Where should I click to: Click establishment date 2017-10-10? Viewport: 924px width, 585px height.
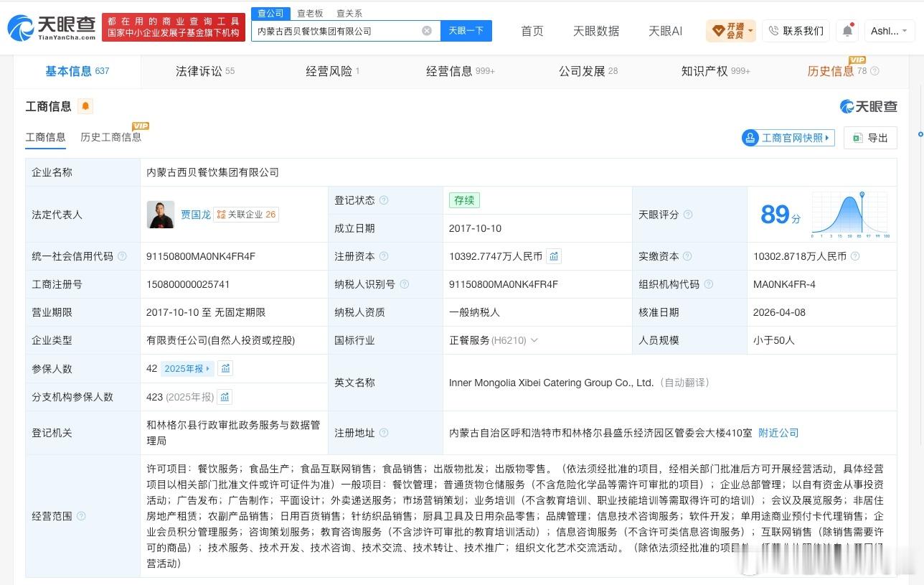tap(475, 228)
